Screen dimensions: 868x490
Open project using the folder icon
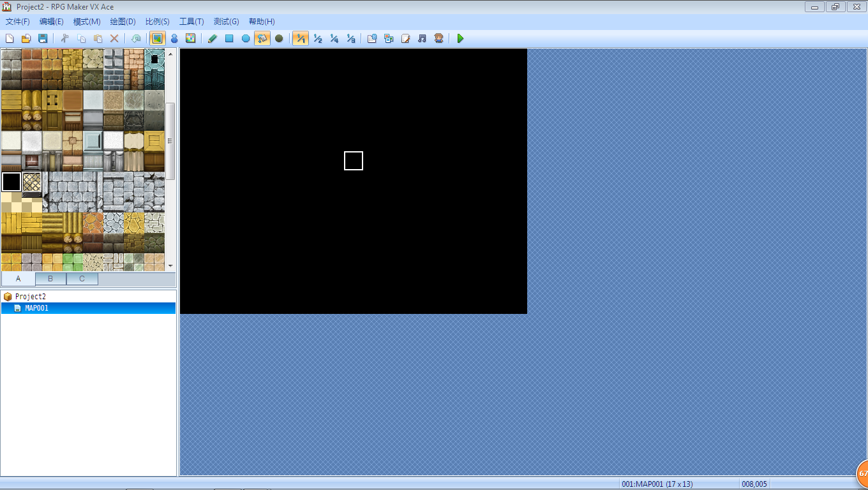pyautogui.click(x=26, y=38)
